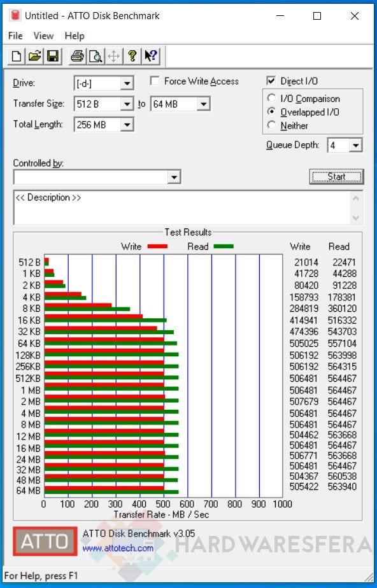This screenshot has height=588, width=377.
Task: Visit the www.attotech.com link
Action: (x=118, y=549)
